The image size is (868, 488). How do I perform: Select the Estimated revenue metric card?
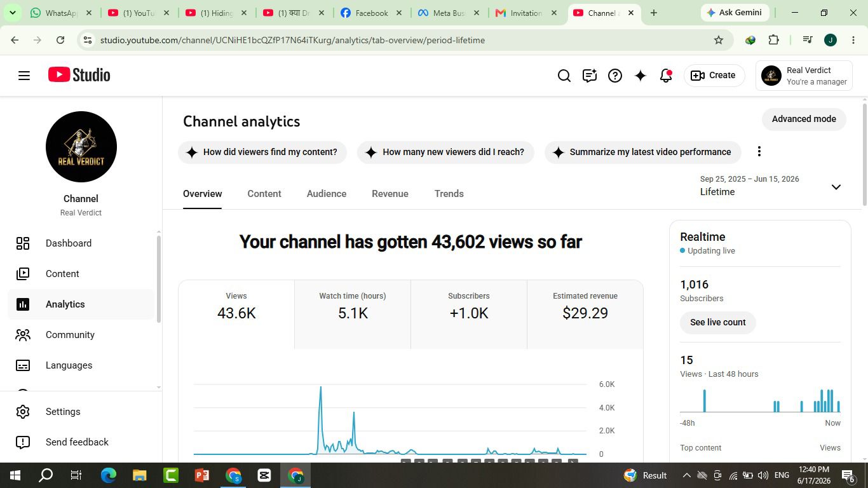click(585, 315)
